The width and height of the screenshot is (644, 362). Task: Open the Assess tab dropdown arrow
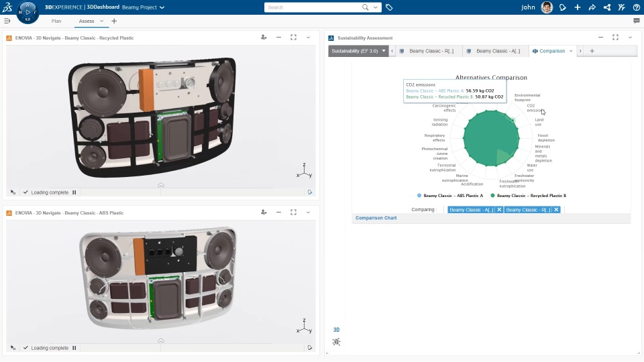pos(101,21)
